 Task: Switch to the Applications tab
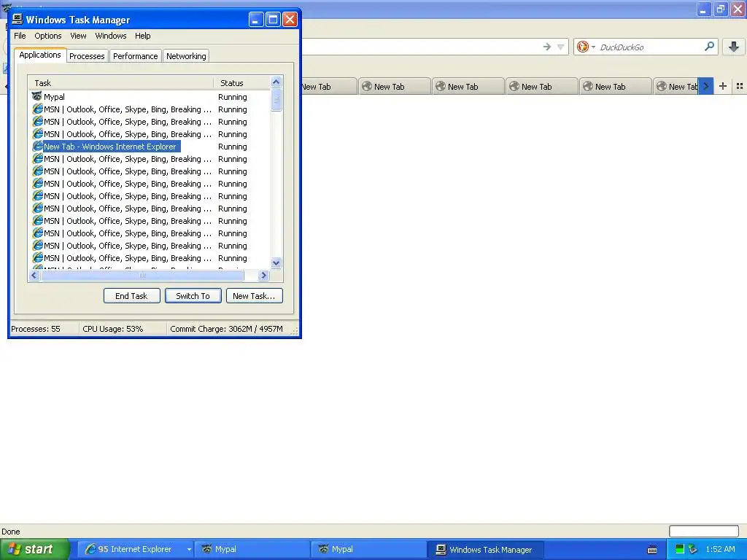pyautogui.click(x=40, y=55)
